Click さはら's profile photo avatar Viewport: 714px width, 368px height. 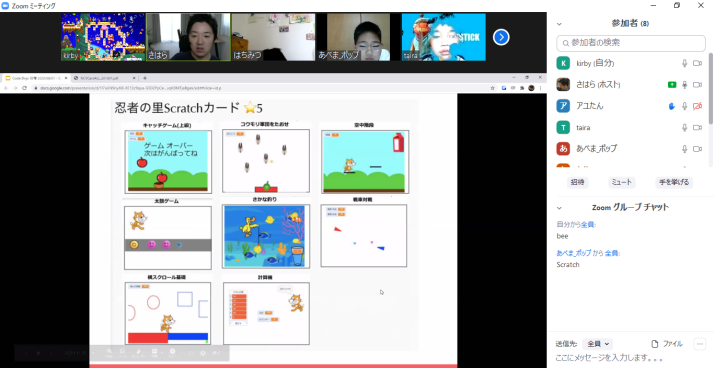[x=563, y=85]
